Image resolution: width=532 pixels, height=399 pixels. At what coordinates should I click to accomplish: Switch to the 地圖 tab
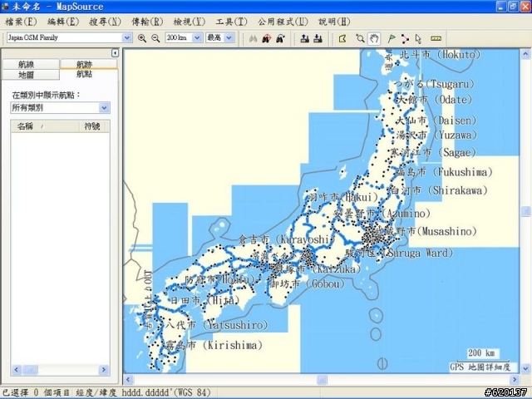coord(25,75)
